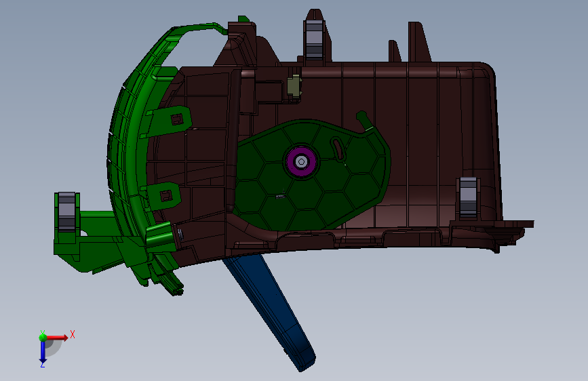This screenshot has width=588, height=381.
Task: Click the green Y axis ball of the triad
Action: pyautogui.click(x=43, y=337)
